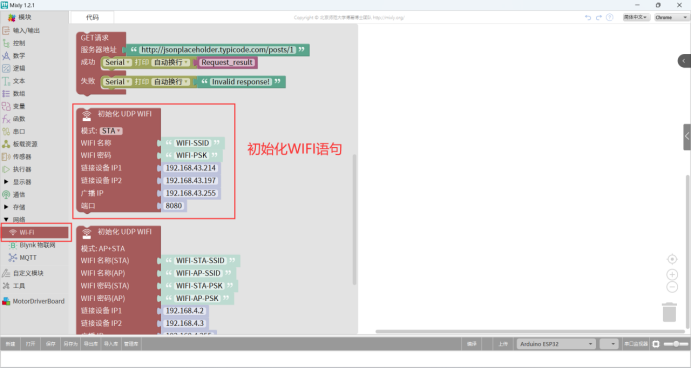Image resolution: width=692 pixels, height=368 pixels.
Task: Open the Arduino ESP32 board dropdown
Action: [x=556, y=344]
